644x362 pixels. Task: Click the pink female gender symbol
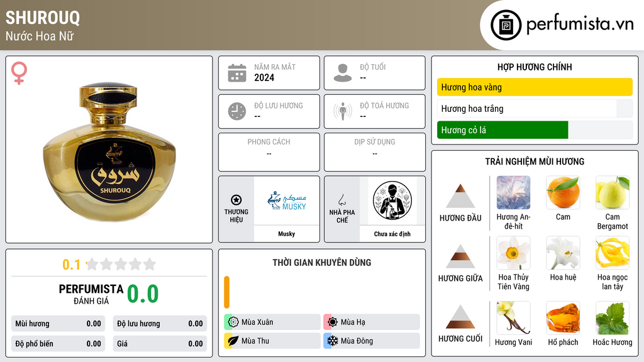(x=19, y=73)
